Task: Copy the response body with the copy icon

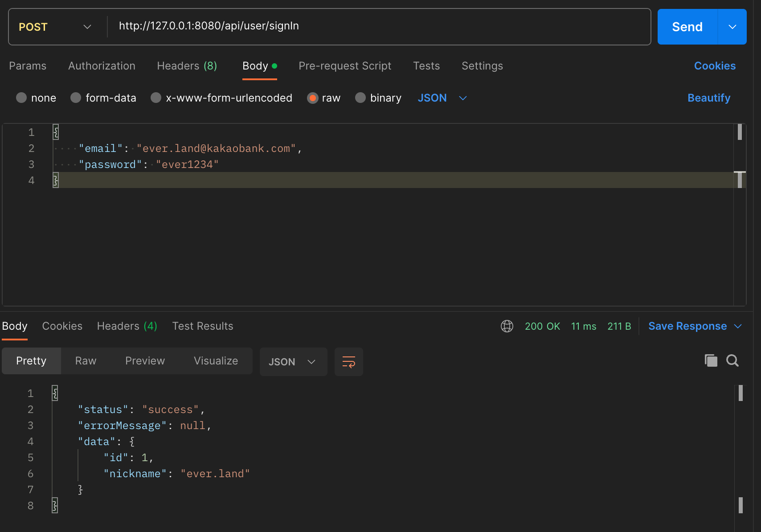Action: click(x=711, y=360)
